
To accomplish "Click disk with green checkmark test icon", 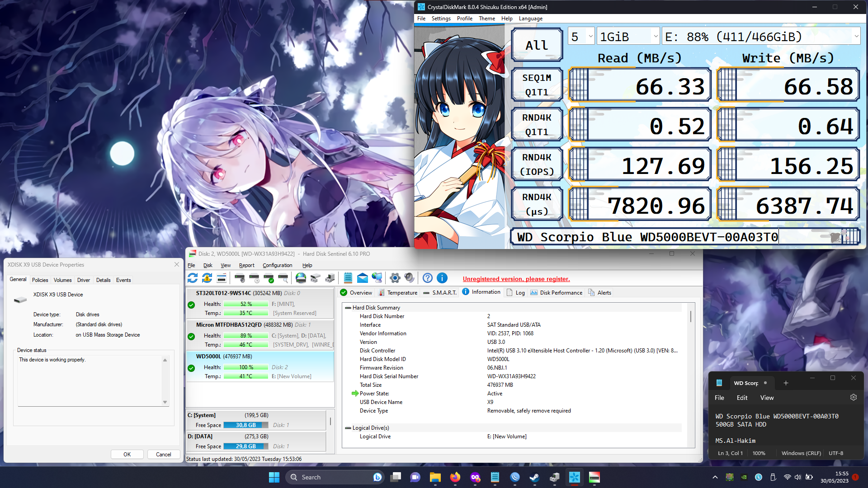I will [x=269, y=278].
